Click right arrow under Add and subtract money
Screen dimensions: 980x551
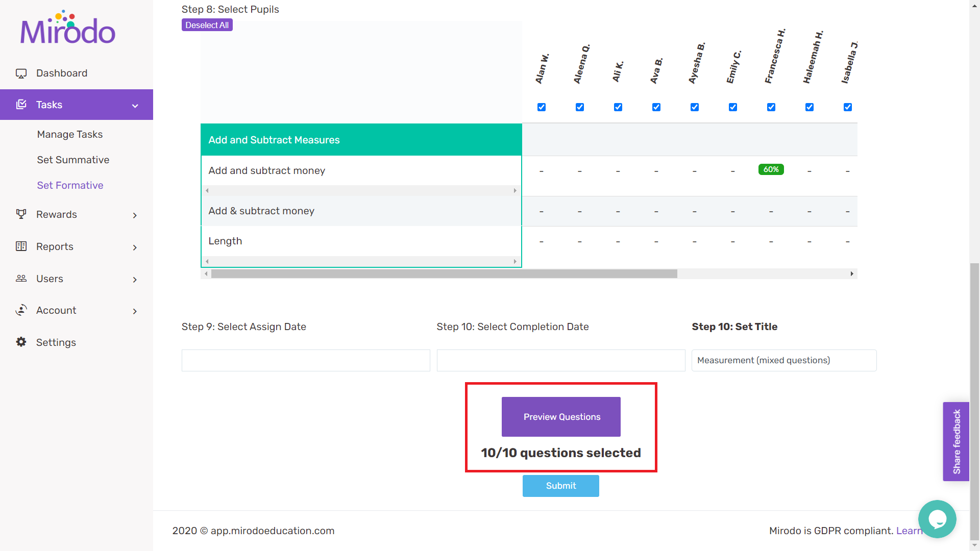pyautogui.click(x=515, y=191)
